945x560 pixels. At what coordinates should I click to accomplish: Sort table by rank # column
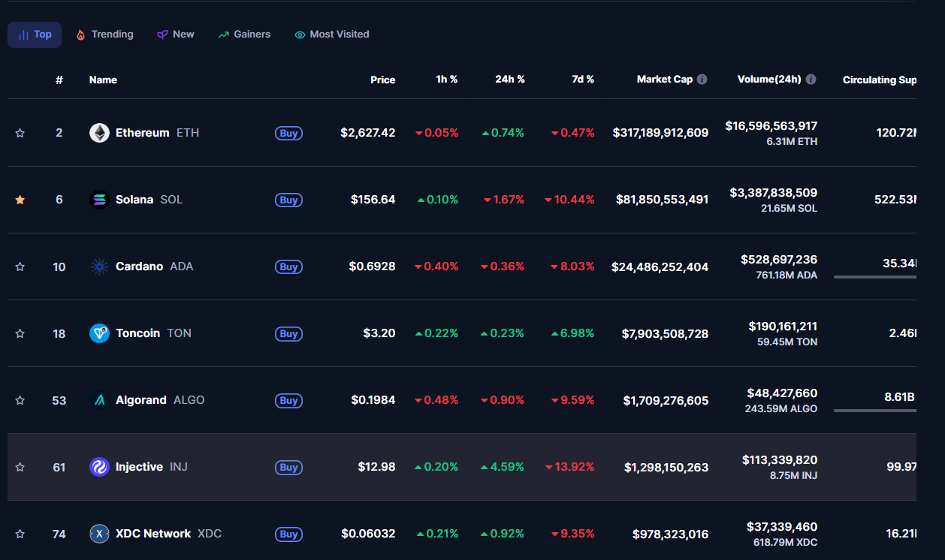pyautogui.click(x=59, y=80)
